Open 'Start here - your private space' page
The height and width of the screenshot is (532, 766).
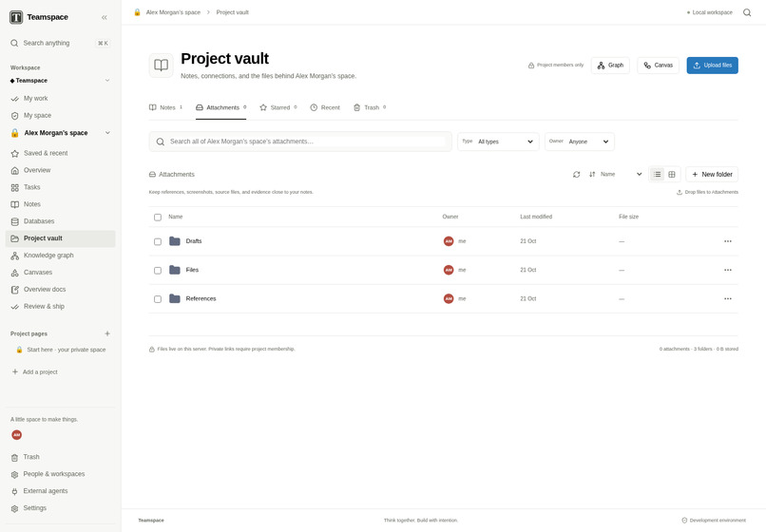click(61, 350)
